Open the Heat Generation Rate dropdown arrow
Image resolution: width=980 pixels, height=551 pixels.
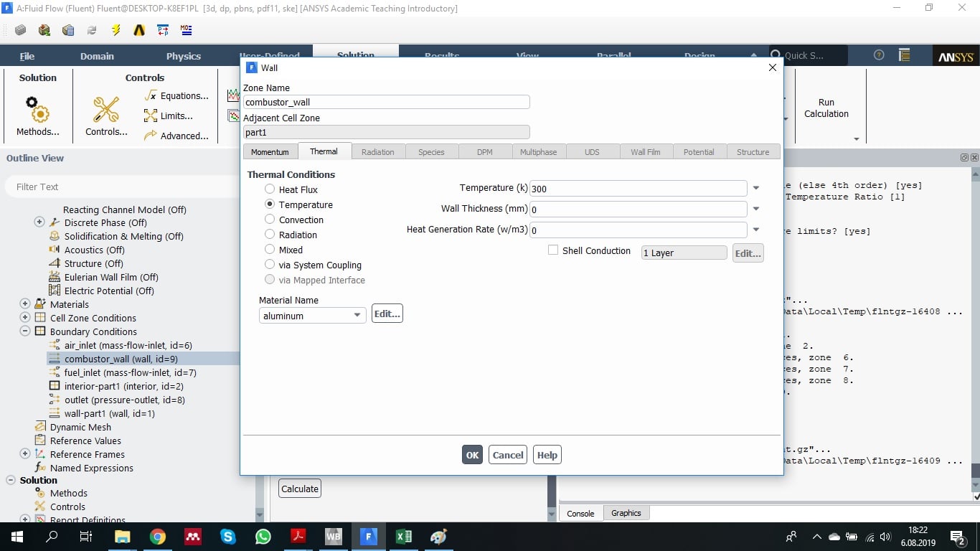pyautogui.click(x=755, y=230)
